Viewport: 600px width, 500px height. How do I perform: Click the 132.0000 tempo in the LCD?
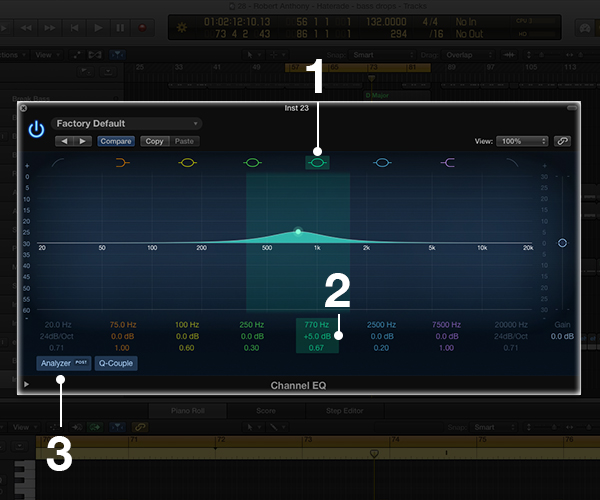tap(386, 22)
